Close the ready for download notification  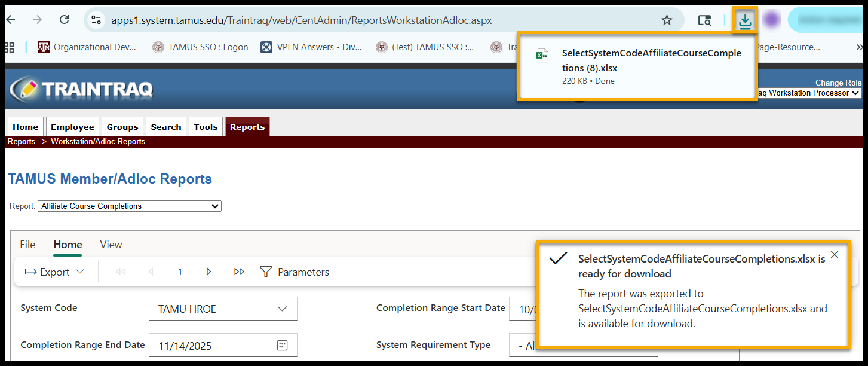835,255
